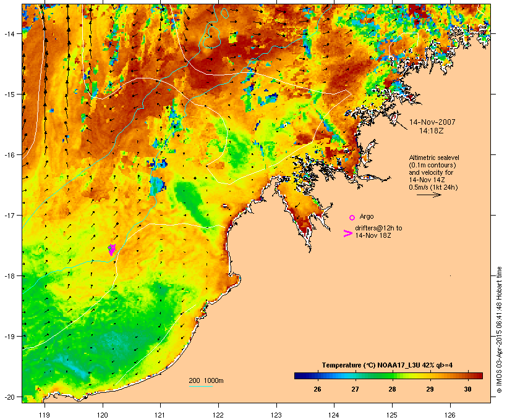Click the -15 latitude axis label
This screenshot has width=507, height=420.
pos(9,94)
